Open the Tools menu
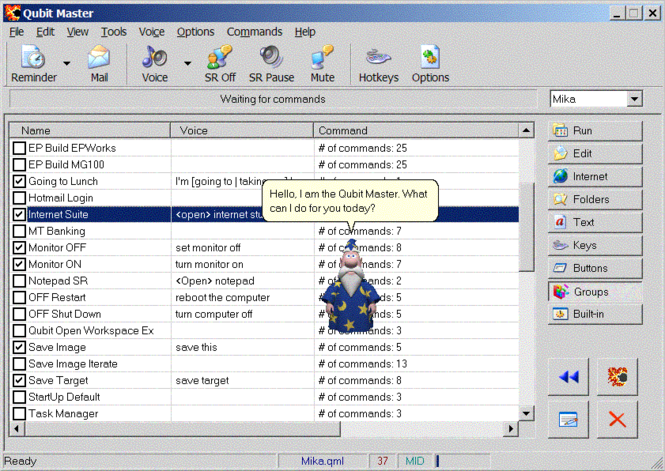Screen dimensions: 665x471 pyautogui.click(x=114, y=32)
